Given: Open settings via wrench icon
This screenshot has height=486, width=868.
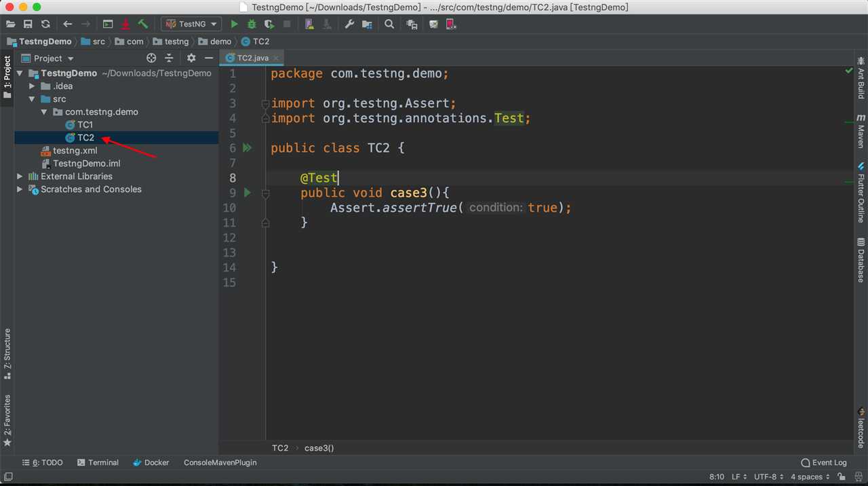Looking at the screenshot, I should [349, 24].
